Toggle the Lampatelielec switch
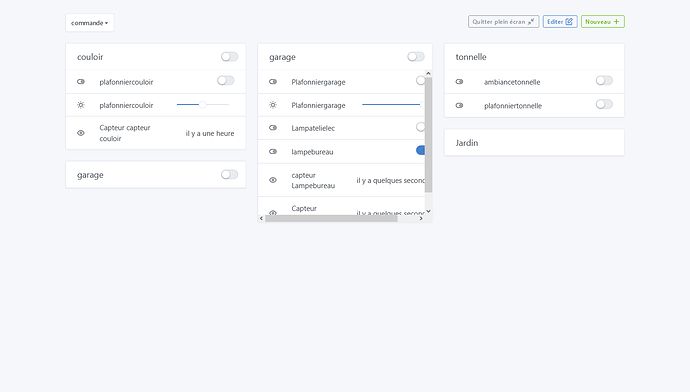The image size is (690, 392). pos(420,127)
